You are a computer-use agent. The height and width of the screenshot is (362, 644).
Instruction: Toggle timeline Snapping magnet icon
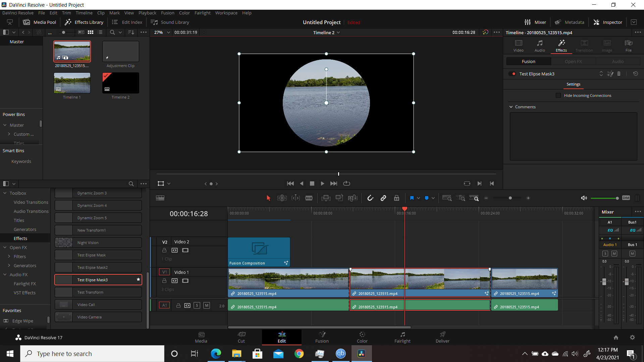coord(370,198)
